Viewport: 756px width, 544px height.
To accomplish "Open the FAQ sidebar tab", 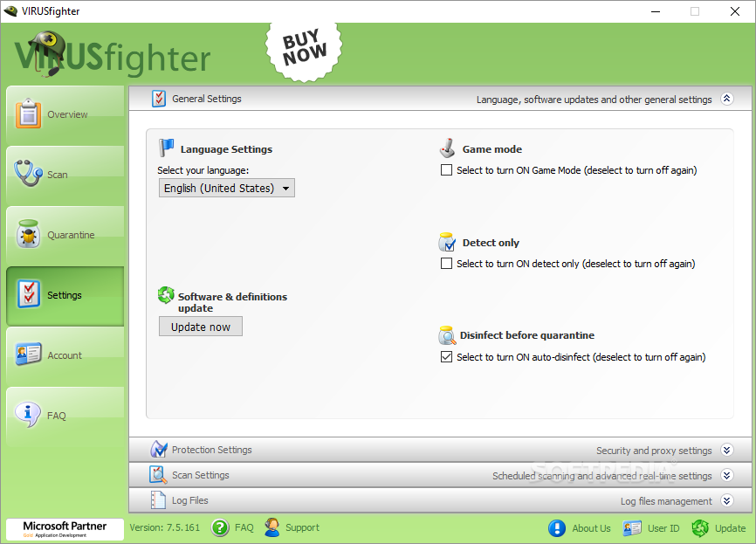I will click(65, 416).
